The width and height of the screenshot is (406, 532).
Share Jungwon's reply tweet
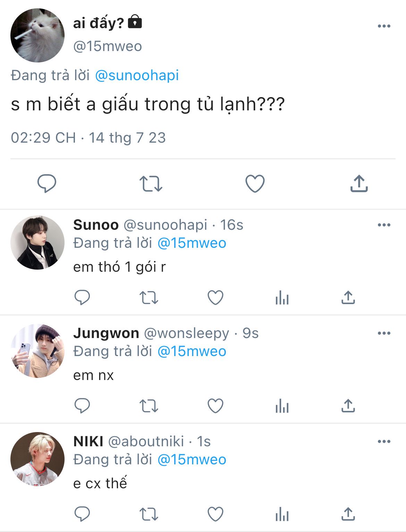(x=348, y=406)
